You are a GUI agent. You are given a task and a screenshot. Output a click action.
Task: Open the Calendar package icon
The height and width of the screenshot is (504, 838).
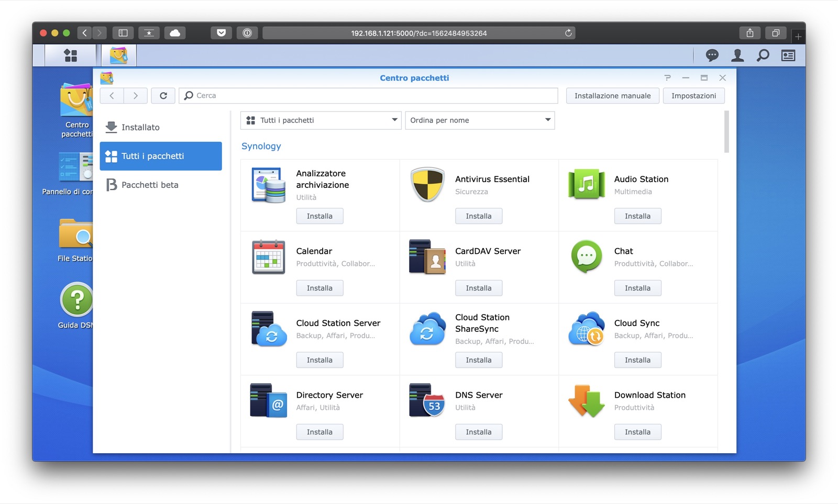click(268, 256)
